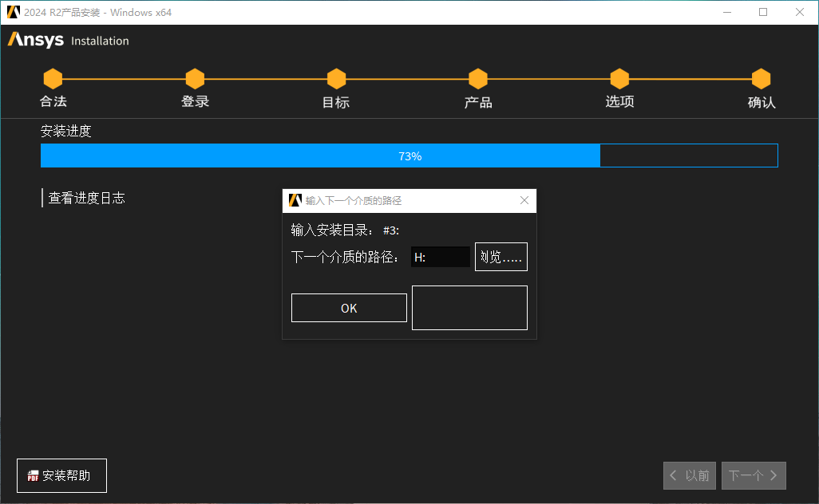Click the Ansys Installation header logo
The height and width of the screenshot is (504, 819).
(35, 40)
